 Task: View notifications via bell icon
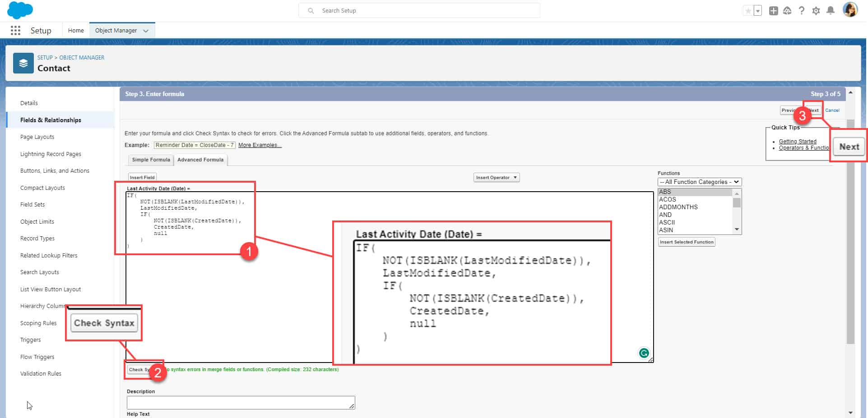coord(831,10)
